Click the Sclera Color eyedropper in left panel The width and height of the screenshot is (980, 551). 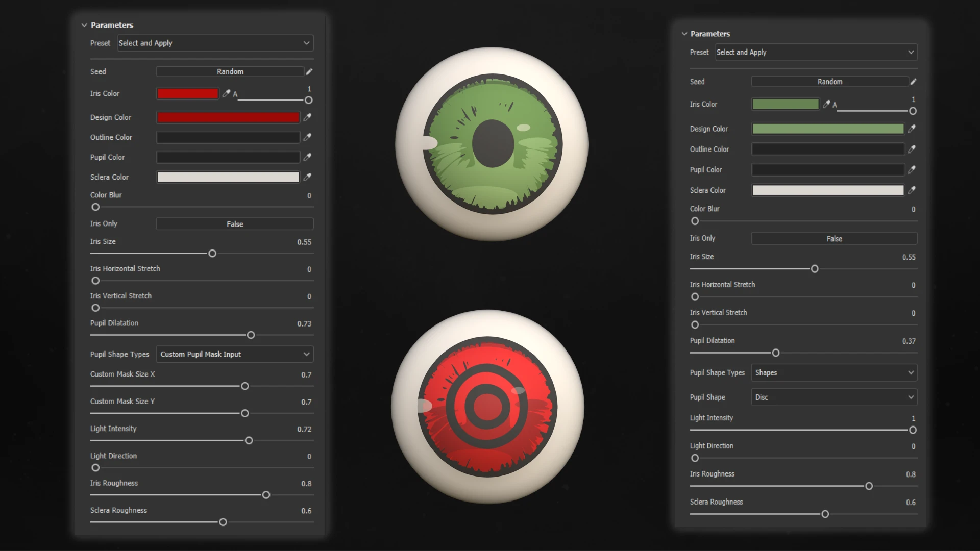coord(307,177)
